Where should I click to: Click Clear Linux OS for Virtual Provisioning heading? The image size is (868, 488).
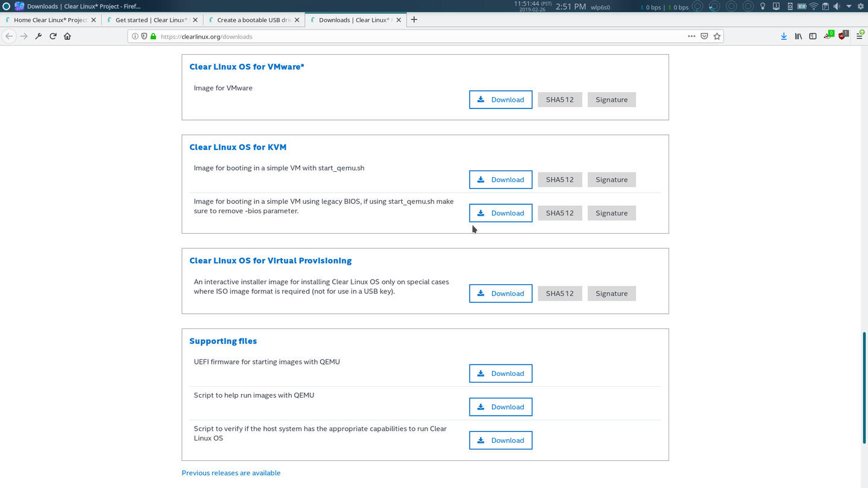pyautogui.click(x=270, y=261)
